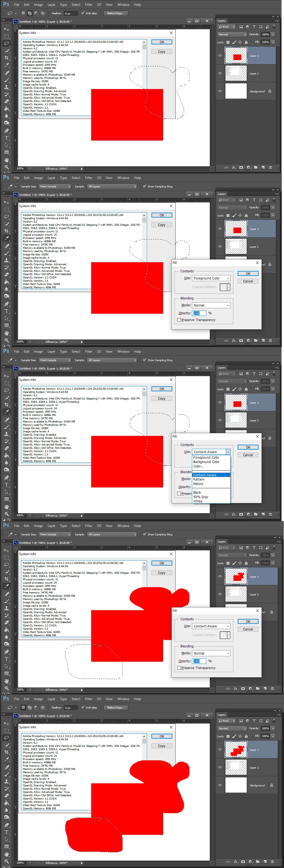Pick Clone Stamp tool in the second screenshot

(6, 260)
